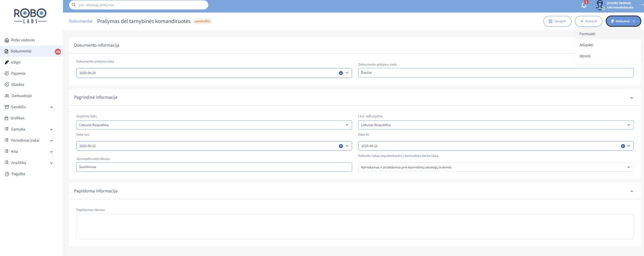Click the Darbuotojai people icon
Image resolution: width=644 pixels, height=256 pixels.
tap(6, 96)
